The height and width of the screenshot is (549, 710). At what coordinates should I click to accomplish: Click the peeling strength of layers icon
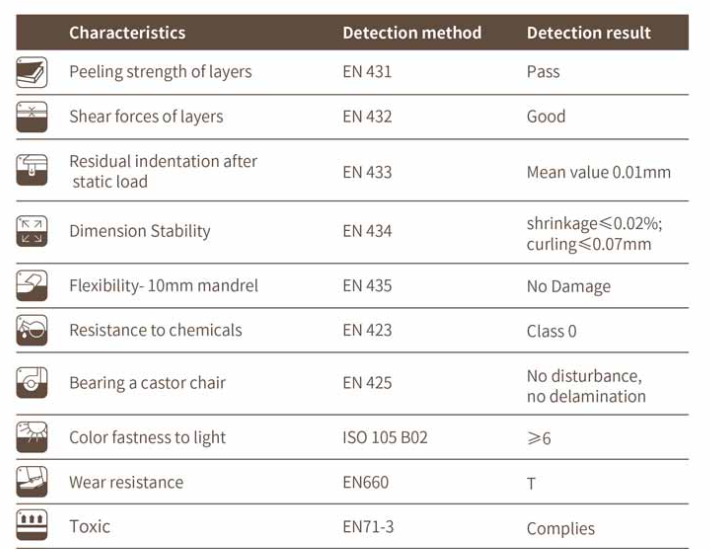coord(32,72)
